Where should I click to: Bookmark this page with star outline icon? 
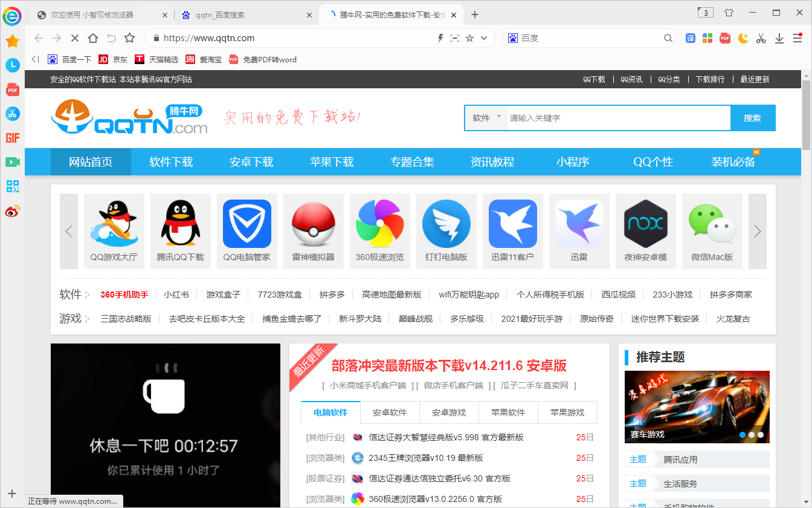(x=129, y=38)
